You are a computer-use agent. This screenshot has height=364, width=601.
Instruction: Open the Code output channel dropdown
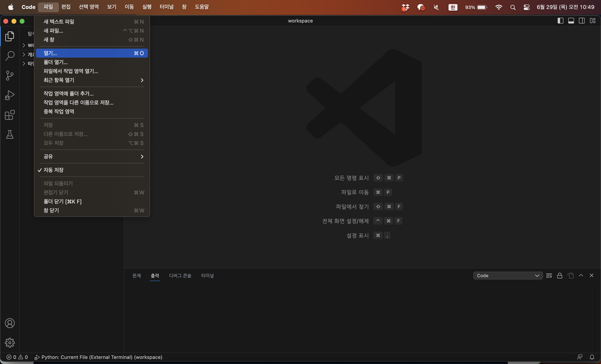point(508,276)
